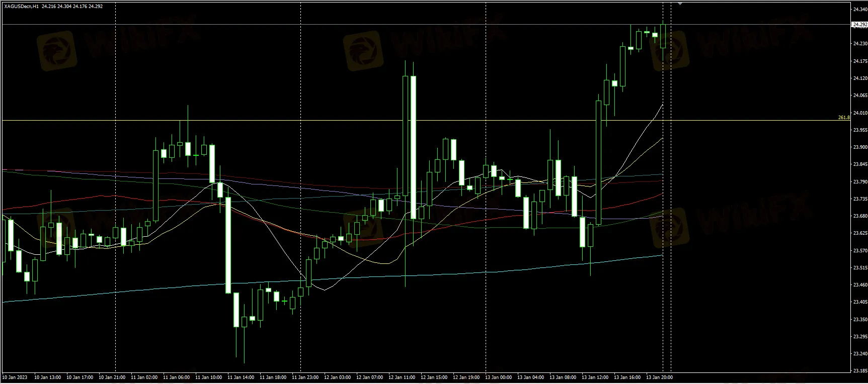
Task: Select the XAGUSDecn,H1 chart title text
Action: 22,7
